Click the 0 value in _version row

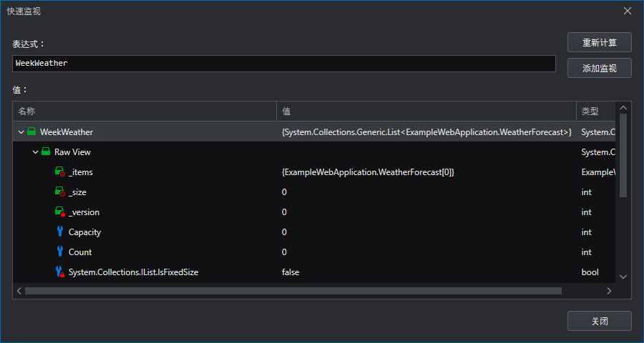[284, 212]
